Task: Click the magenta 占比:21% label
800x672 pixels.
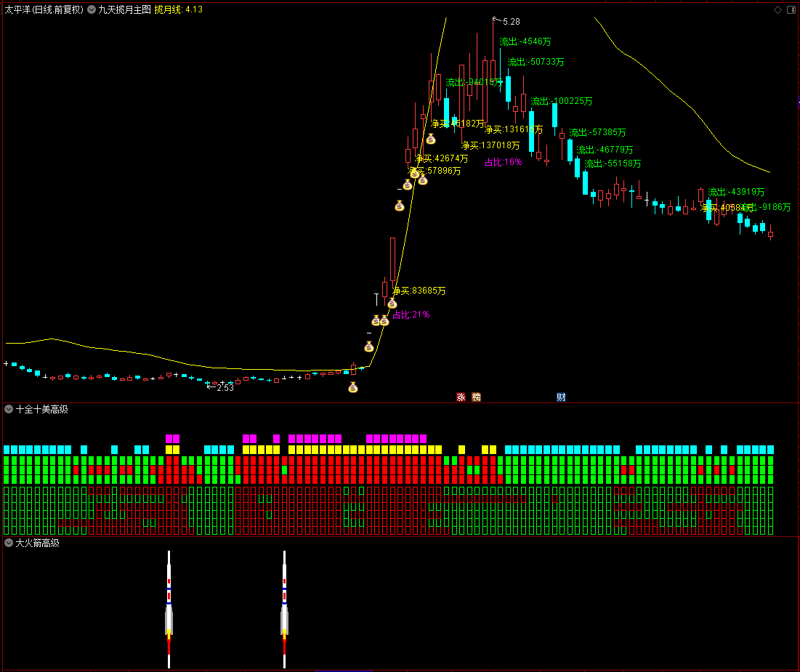Action: [x=411, y=315]
